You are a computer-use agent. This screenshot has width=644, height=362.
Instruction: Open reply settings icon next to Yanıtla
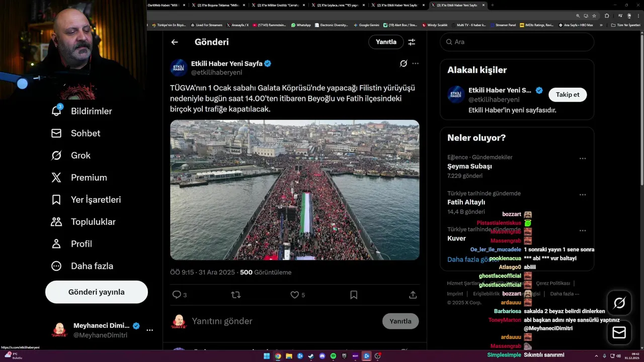click(x=412, y=42)
